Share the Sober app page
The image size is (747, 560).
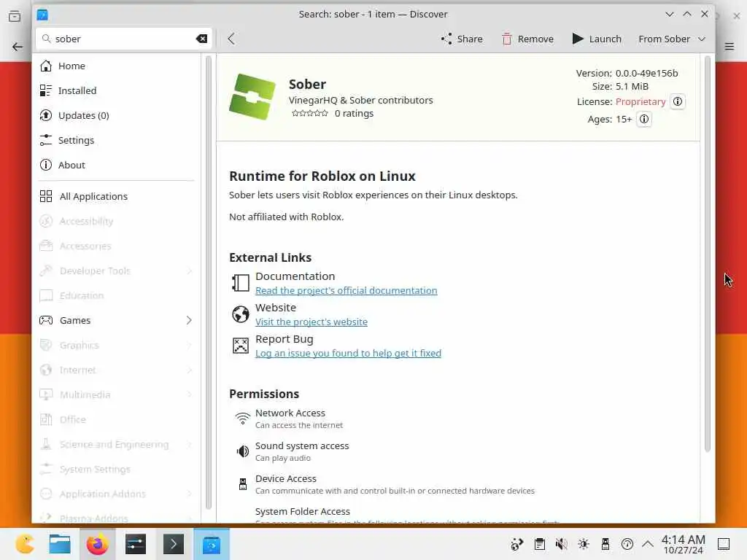click(462, 39)
